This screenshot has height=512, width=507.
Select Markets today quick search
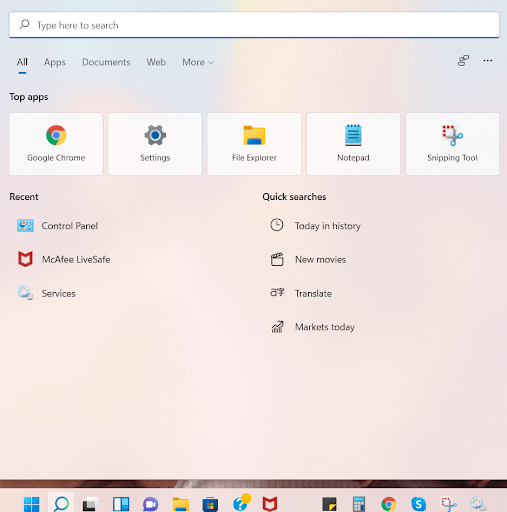point(313,327)
